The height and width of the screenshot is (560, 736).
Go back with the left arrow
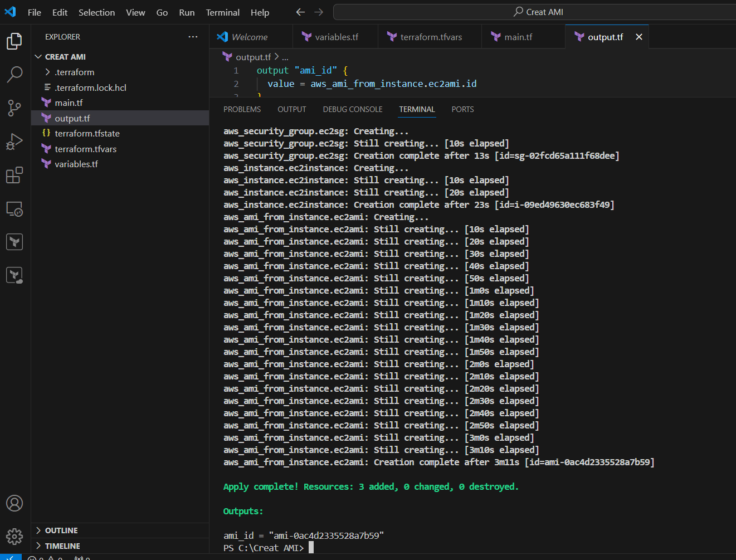pyautogui.click(x=300, y=12)
